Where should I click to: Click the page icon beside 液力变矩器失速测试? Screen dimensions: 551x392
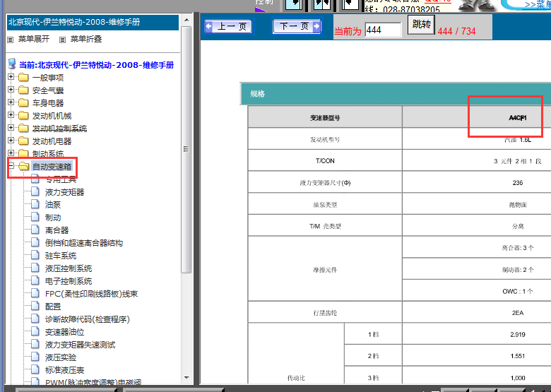35,344
